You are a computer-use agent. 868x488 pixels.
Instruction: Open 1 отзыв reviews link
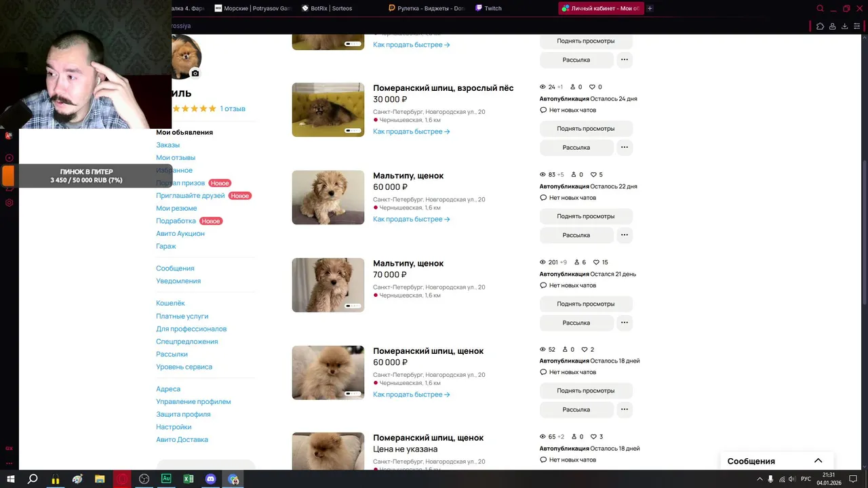pos(233,108)
